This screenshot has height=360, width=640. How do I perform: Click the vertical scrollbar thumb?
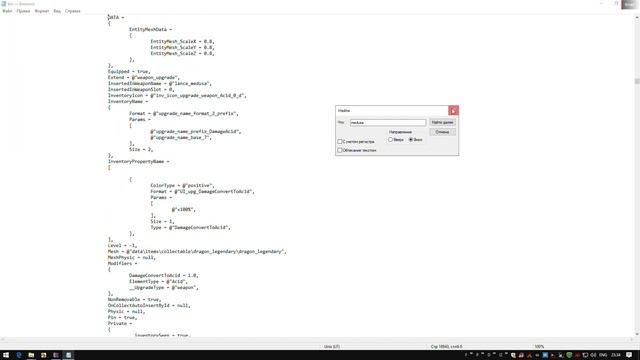[637, 81]
